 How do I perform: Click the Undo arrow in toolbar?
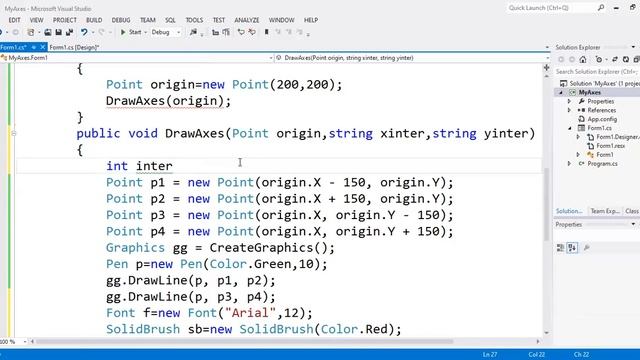(x=84, y=32)
